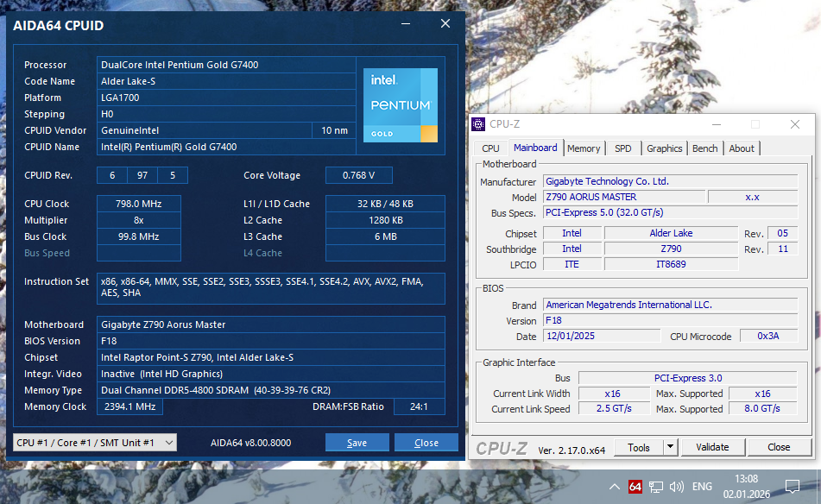The height and width of the screenshot is (504, 821).
Task: Click the CPU Clock value 798.0 MHz
Action: pyautogui.click(x=139, y=205)
